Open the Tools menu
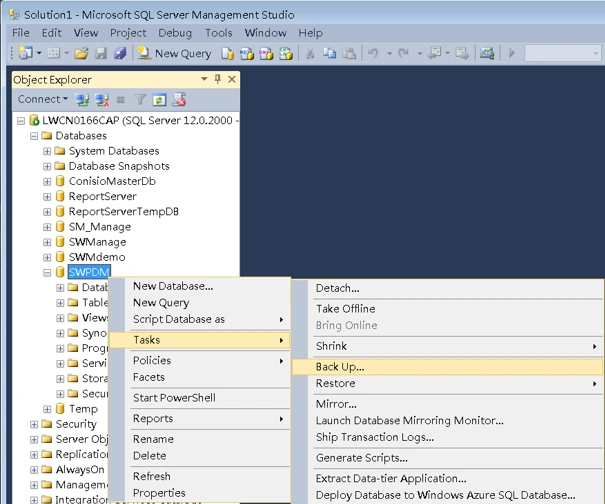The height and width of the screenshot is (504, 605). [218, 33]
